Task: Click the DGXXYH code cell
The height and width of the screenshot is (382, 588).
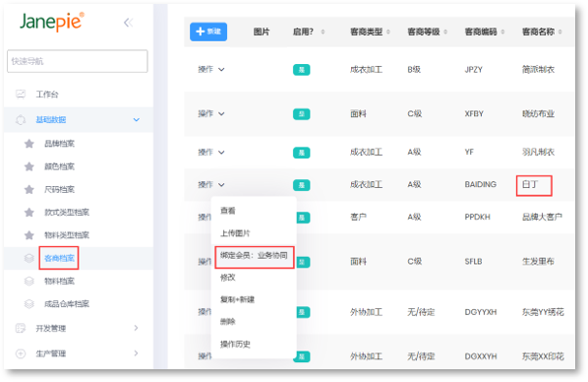Action: pos(481,356)
